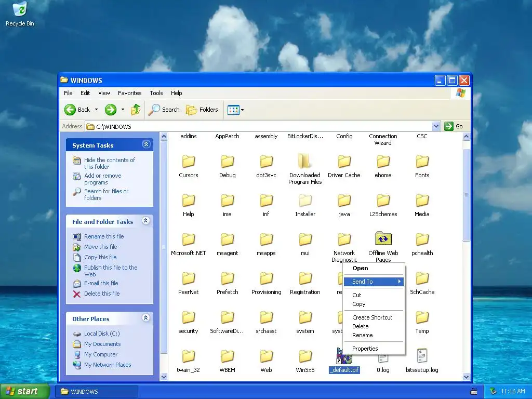
Task: Open the Search magnifier tool
Action: (x=164, y=110)
